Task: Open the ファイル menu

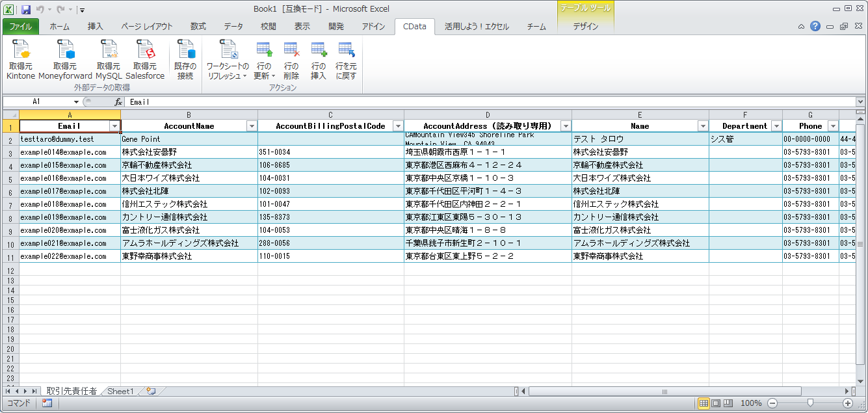Action: click(x=20, y=26)
